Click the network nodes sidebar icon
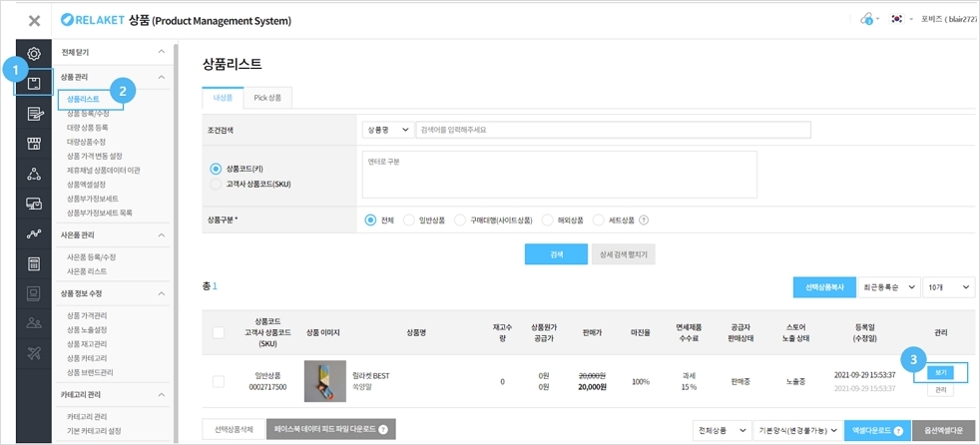This screenshot has height=445, width=980. tap(34, 174)
